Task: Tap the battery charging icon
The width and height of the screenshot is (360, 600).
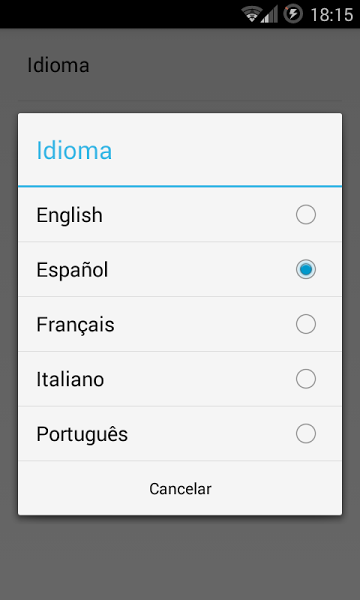Action: click(293, 14)
